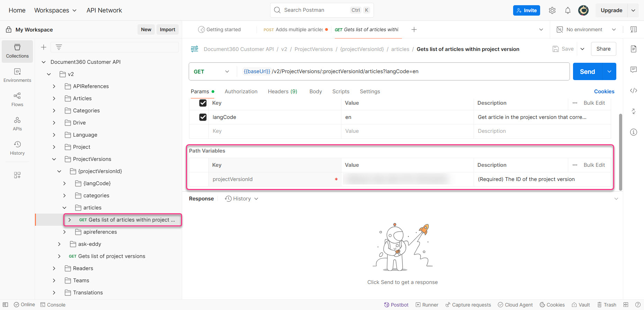644x310 pixels.
Task: Open Console in status bar
Action: pyautogui.click(x=53, y=305)
